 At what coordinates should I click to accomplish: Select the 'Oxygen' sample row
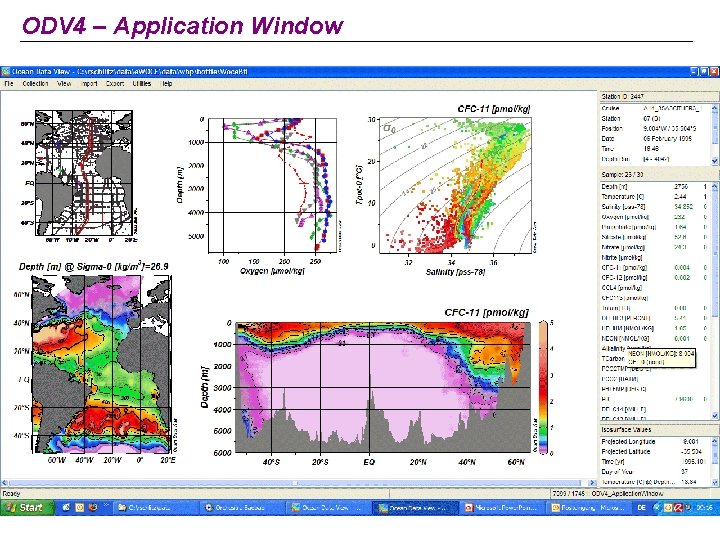pyautogui.click(x=655, y=217)
